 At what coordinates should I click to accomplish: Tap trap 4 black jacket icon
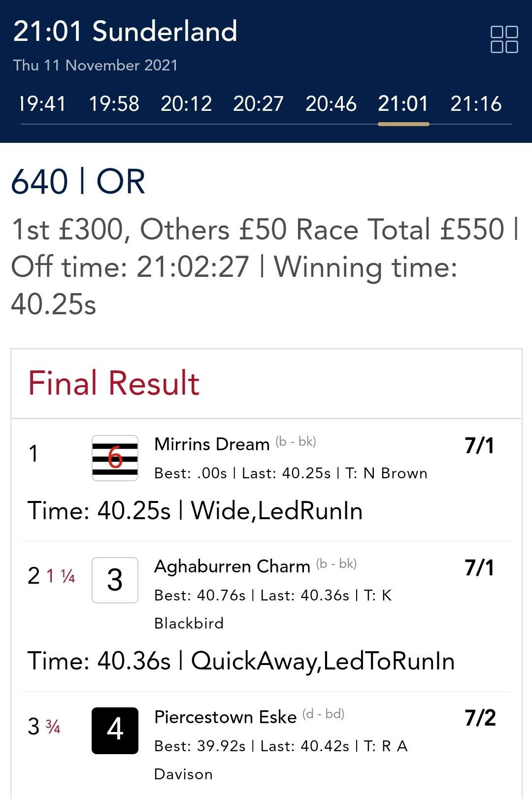[x=115, y=731]
